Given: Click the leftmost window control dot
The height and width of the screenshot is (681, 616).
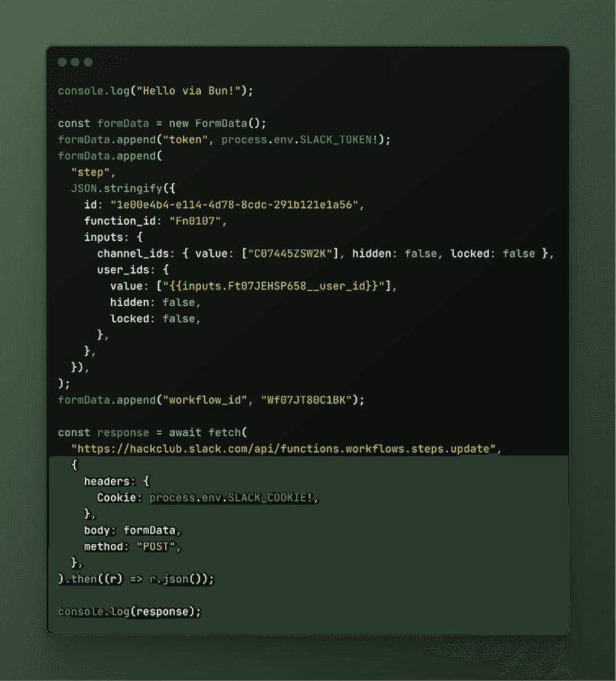Looking at the screenshot, I should point(62,62).
